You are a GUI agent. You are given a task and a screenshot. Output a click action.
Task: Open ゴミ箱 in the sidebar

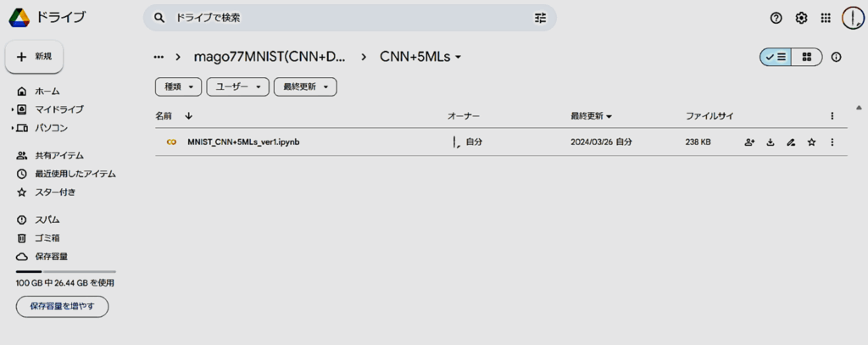[47, 238]
